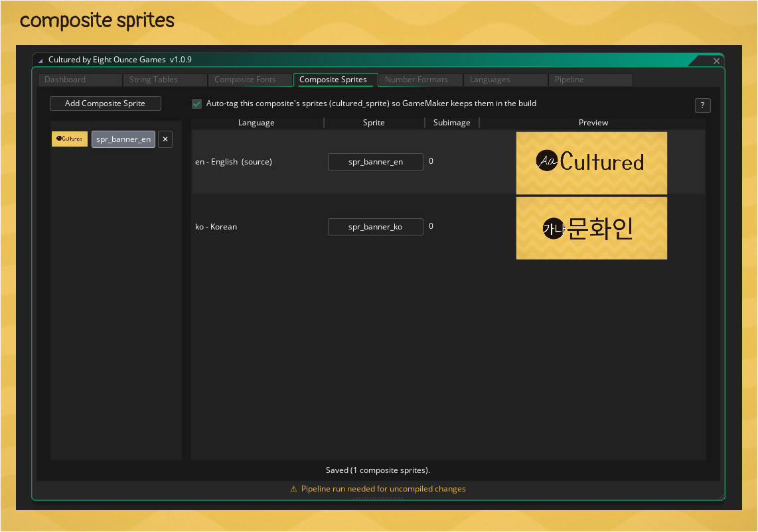Screen dimensions: 758x532
Task: Click the English Cultured banner preview
Action: [x=591, y=163]
